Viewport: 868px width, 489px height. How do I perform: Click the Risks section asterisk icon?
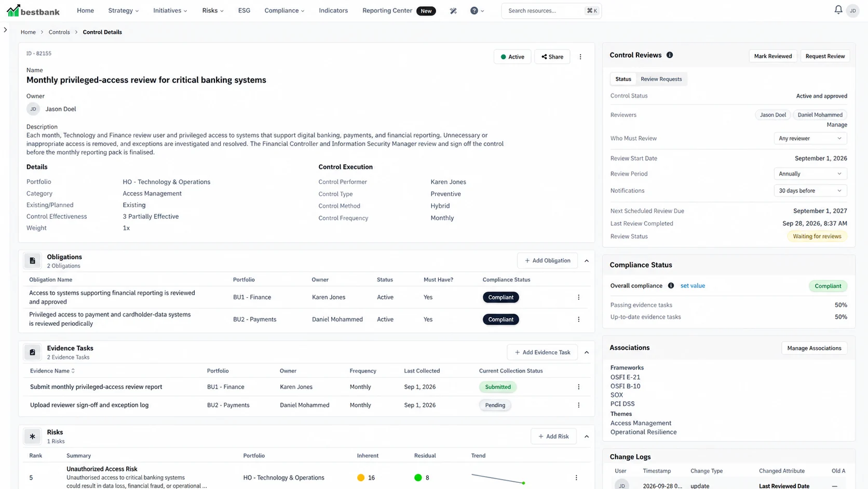(x=32, y=437)
